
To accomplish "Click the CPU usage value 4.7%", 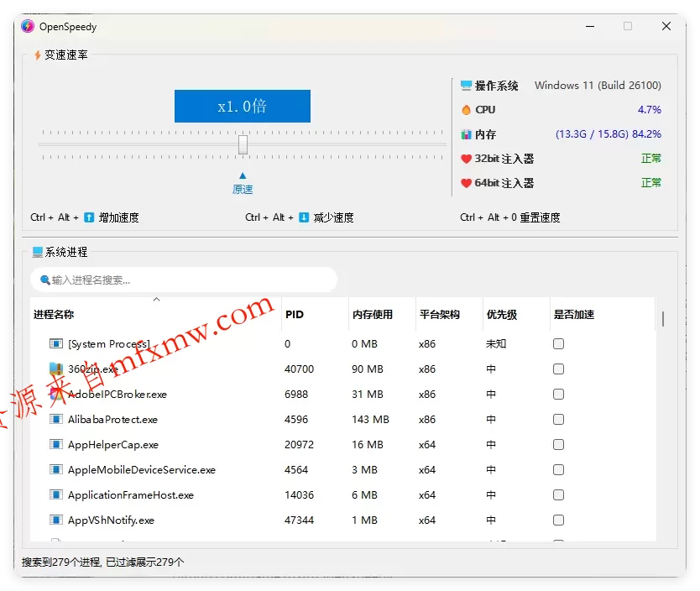I will [650, 110].
